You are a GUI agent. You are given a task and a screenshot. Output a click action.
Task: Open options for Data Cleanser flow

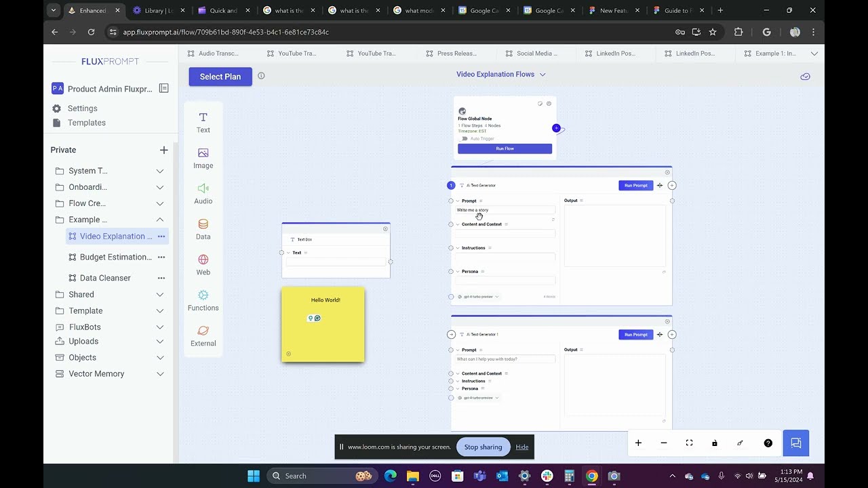[x=161, y=278]
